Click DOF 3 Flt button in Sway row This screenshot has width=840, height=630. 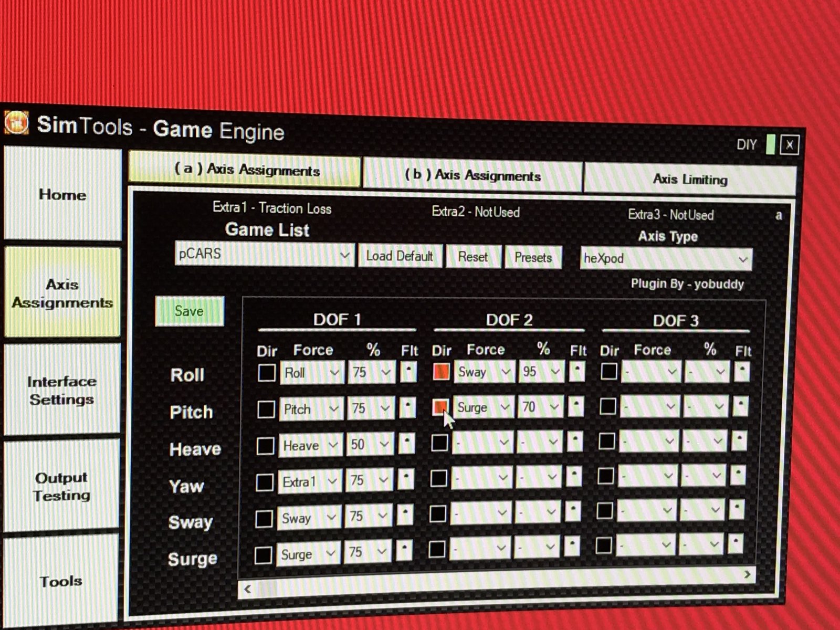(737, 510)
